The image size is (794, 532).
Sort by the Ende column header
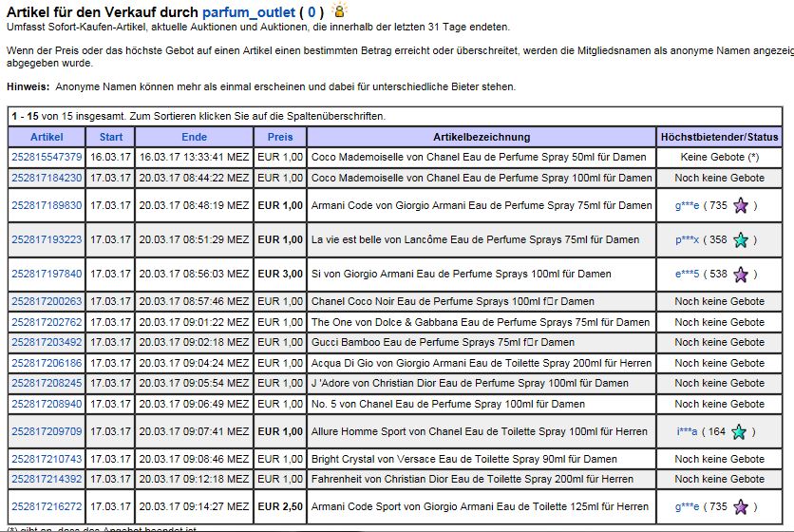tap(194, 137)
